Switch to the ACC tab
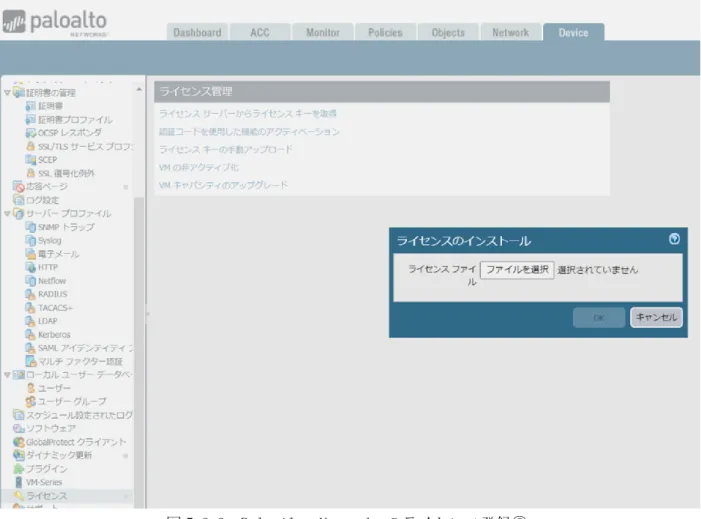The width and height of the screenshot is (701, 519). pos(260,33)
